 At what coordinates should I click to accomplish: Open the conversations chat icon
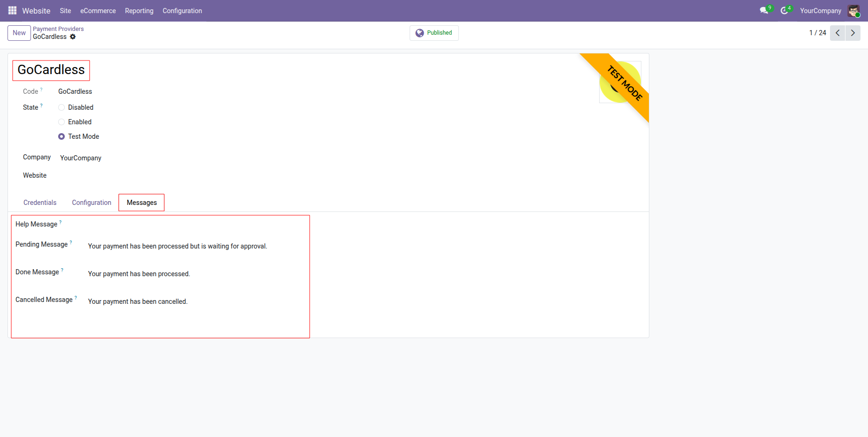(764, 10)
